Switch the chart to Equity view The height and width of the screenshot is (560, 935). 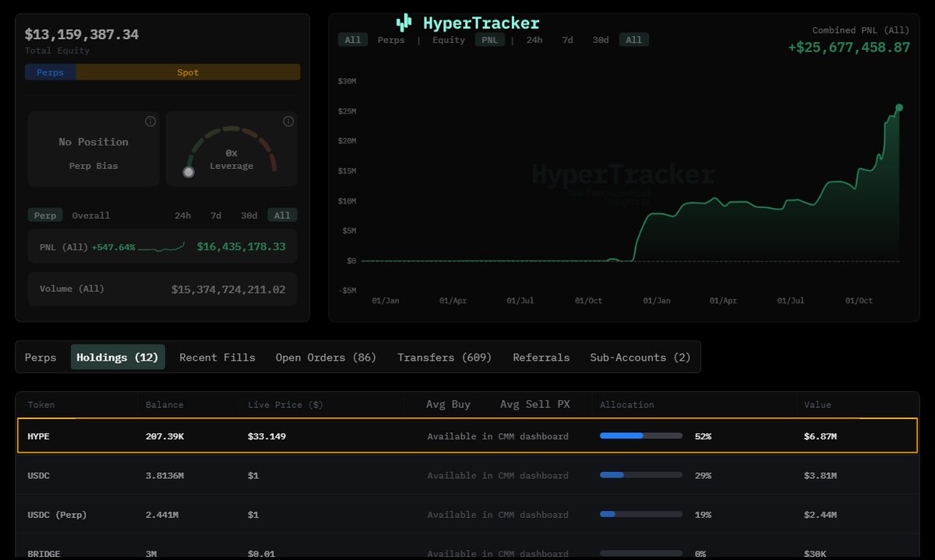coord(448,40)
